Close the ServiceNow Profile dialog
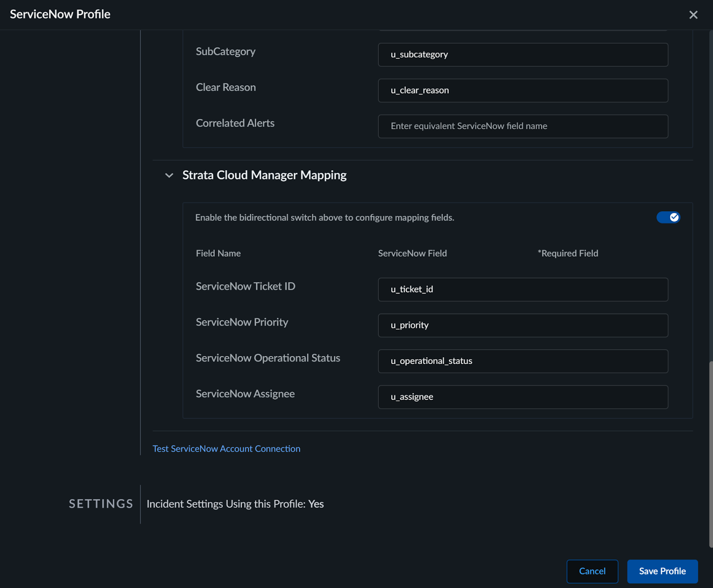 (x=693, y=15)
